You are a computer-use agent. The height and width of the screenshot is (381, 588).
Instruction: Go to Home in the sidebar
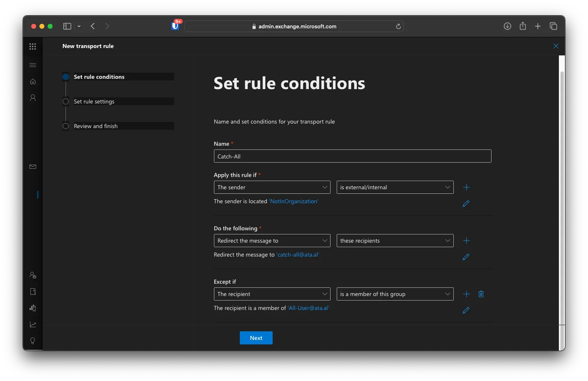pyautogui.click(x=33, y=81)
